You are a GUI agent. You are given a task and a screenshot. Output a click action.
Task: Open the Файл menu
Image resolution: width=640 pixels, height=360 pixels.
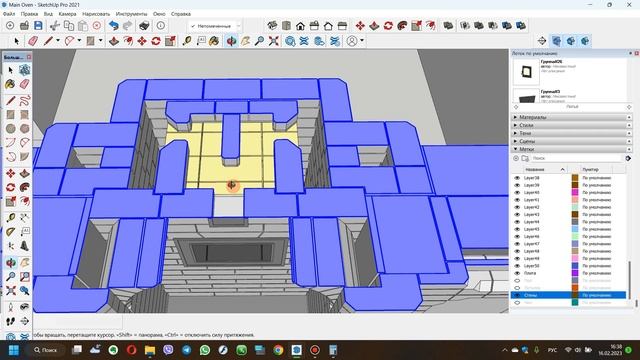[9, 14]
